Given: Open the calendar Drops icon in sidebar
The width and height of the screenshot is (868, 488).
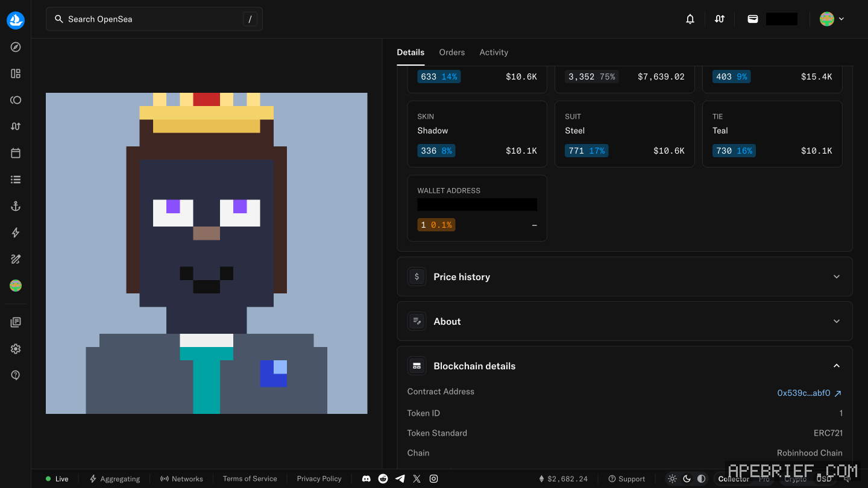Looking at the screenshot, I should pyautogui.click(x=16, y=153).
